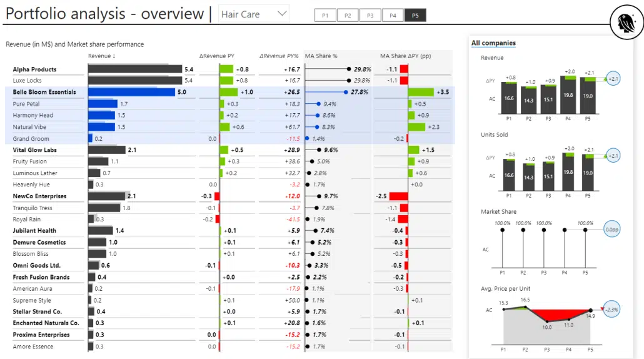Expand the Vital Glow Labs row

35,150
